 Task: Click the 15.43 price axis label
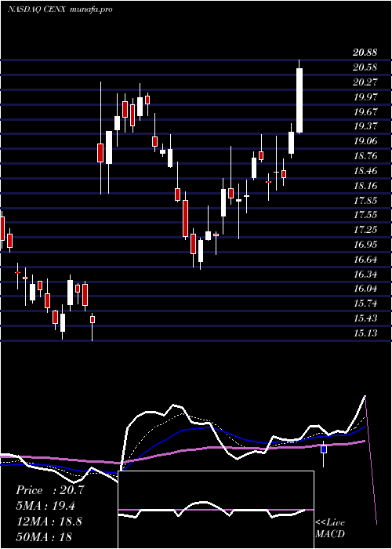pos(365,318)
